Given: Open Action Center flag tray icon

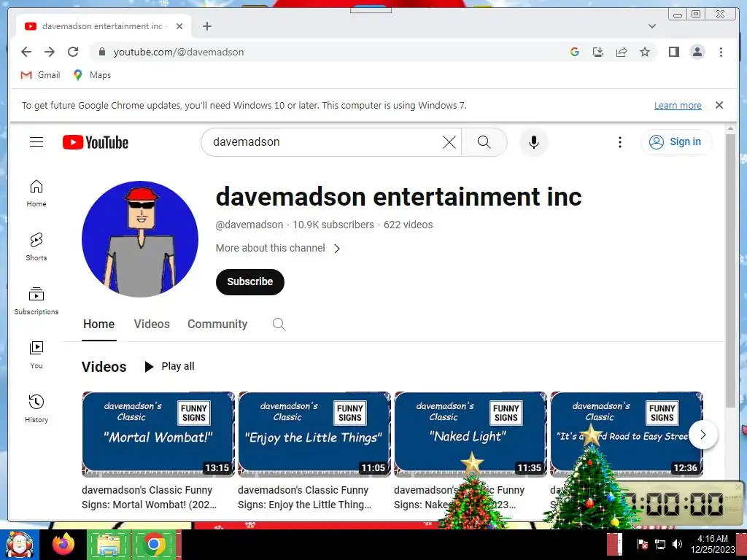Looking at the screenshot, I should click(x=642, y=544).
